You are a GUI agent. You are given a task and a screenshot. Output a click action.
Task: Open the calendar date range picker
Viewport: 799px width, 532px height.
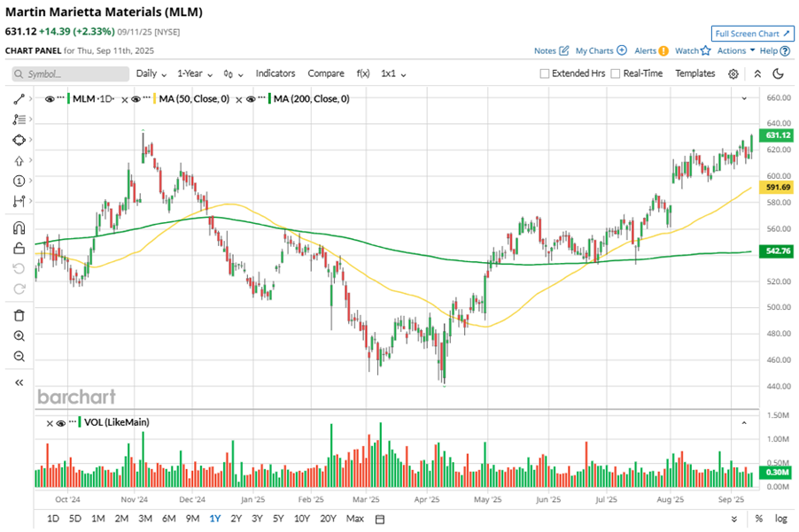click(x=380, y=520)
